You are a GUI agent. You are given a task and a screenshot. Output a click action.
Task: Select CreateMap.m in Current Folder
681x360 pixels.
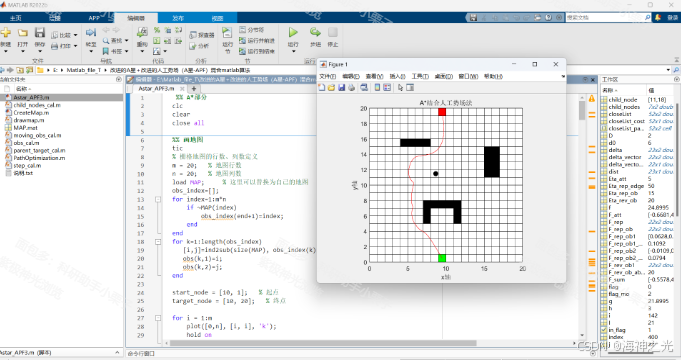(x=31, y=113)
